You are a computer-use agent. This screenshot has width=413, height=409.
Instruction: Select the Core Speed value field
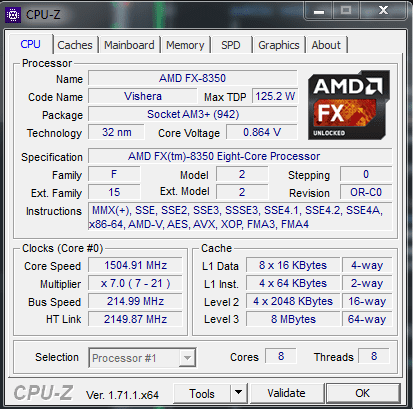[135, 265]
